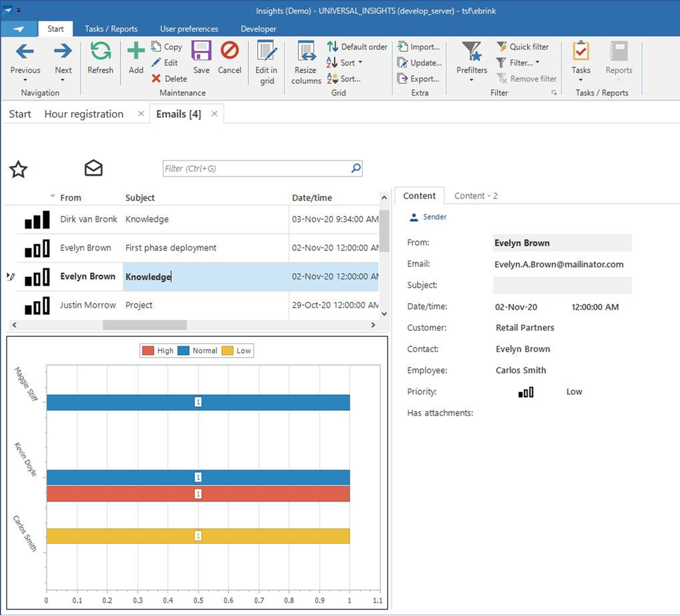Click the Refresh icon
Viewport: 680px width, 616px height.
point(100,51)
